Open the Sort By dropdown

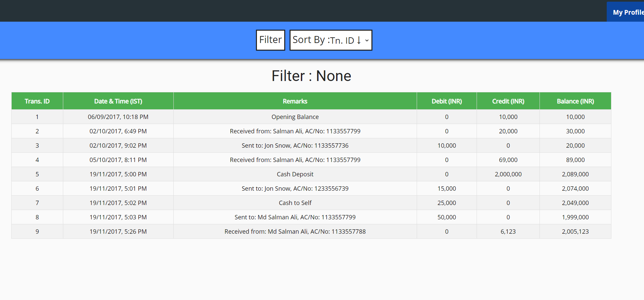point(330,40)
